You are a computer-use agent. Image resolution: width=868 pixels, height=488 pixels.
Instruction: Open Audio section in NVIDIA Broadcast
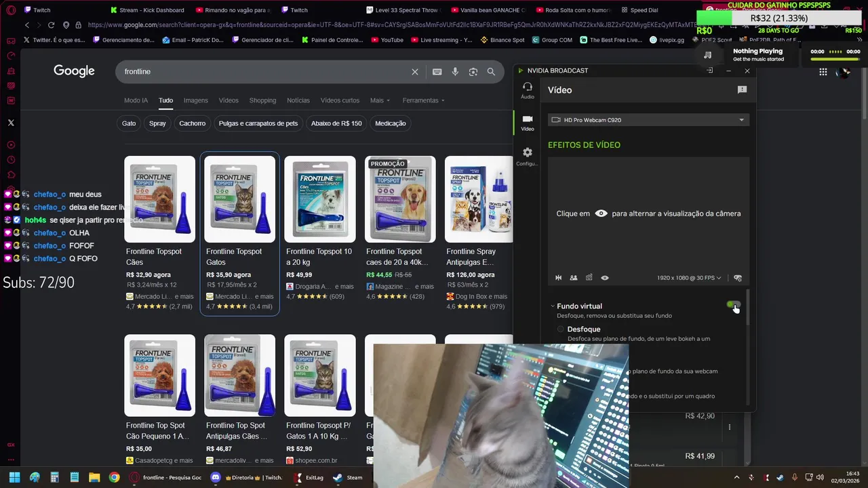[x=528, y=90]
